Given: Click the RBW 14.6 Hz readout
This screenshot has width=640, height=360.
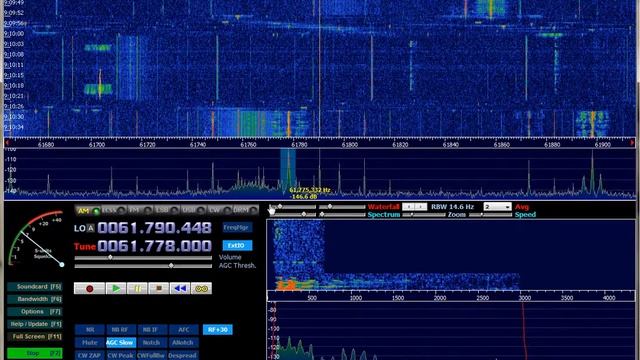Looking at the screenshot, I should 452,207.
